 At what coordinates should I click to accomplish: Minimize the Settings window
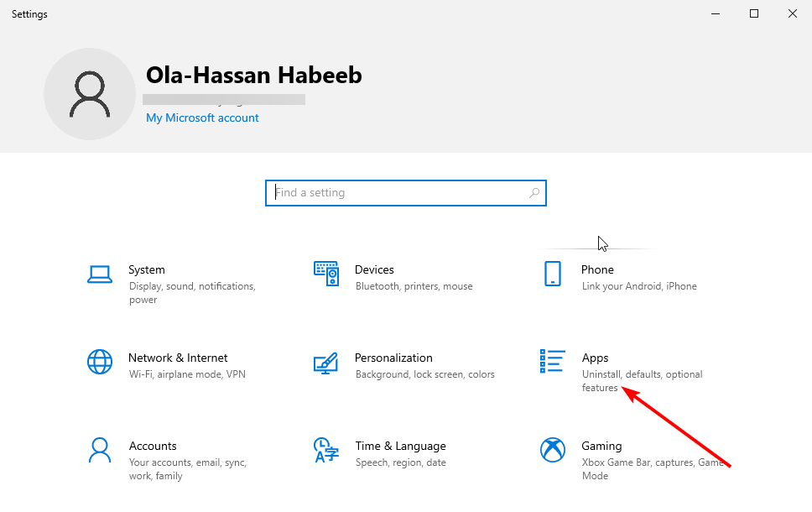click(716, 14)
